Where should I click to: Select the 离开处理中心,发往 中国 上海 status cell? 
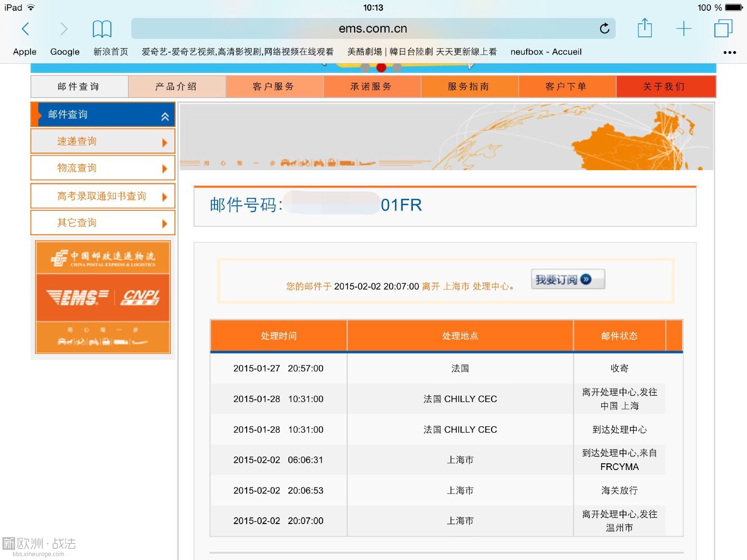click(x=619, y=399)
